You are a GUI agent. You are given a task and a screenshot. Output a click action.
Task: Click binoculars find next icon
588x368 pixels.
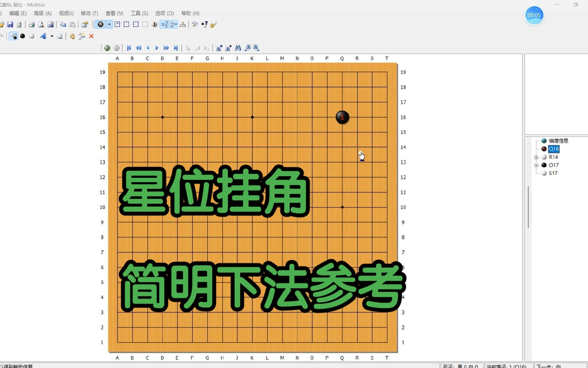[256, 48]
